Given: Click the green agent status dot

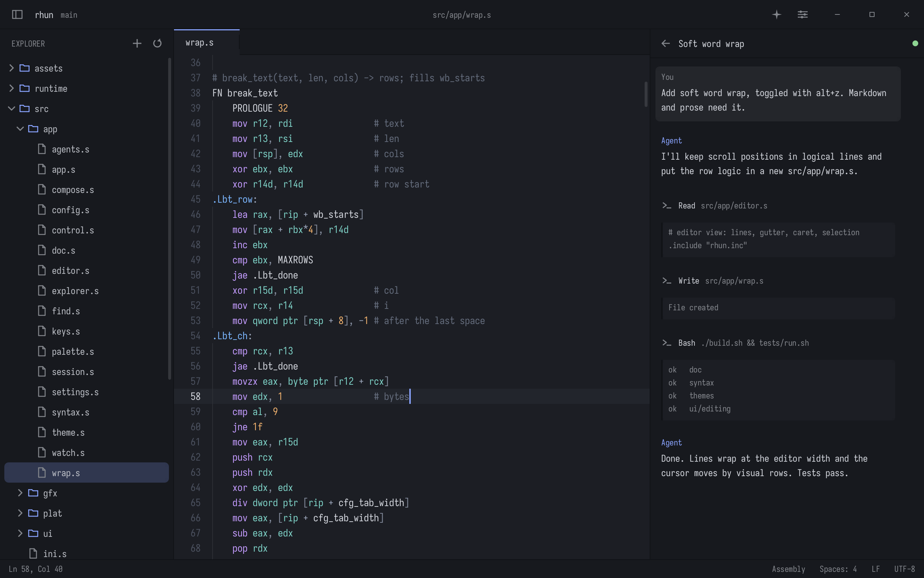Looking at the screenshot, I should (x=915, y=44).
